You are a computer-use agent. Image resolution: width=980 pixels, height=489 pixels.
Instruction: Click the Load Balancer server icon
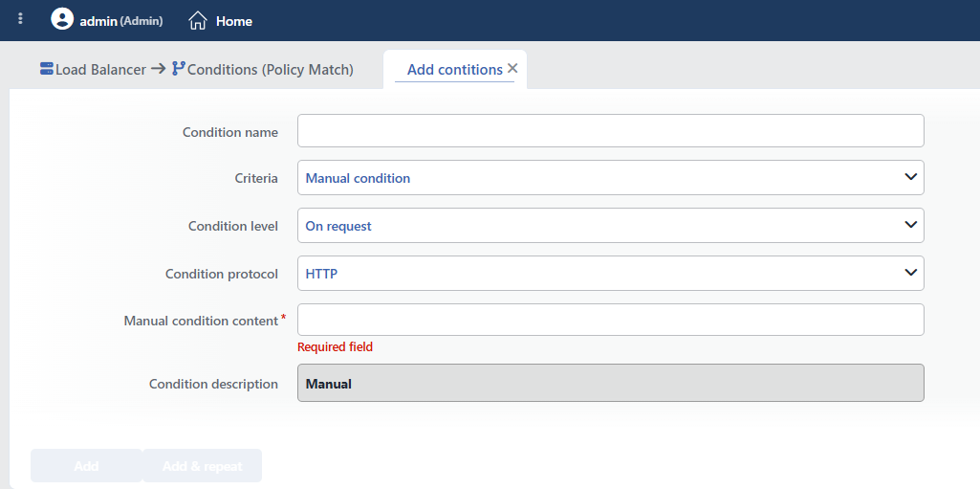[46, 69]
